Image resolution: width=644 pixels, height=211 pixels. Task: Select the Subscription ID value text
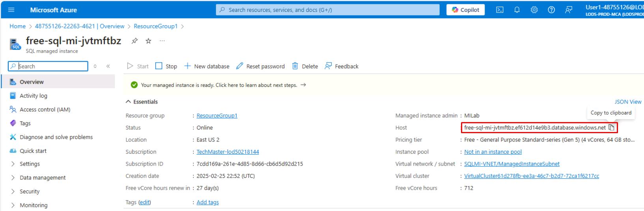point(250,164)
